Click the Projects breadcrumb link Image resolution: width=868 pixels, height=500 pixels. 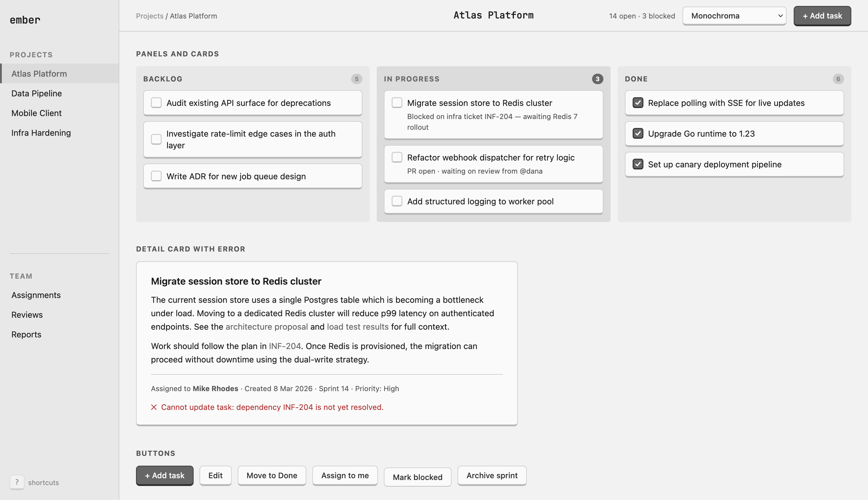click(x=149, y=16)
